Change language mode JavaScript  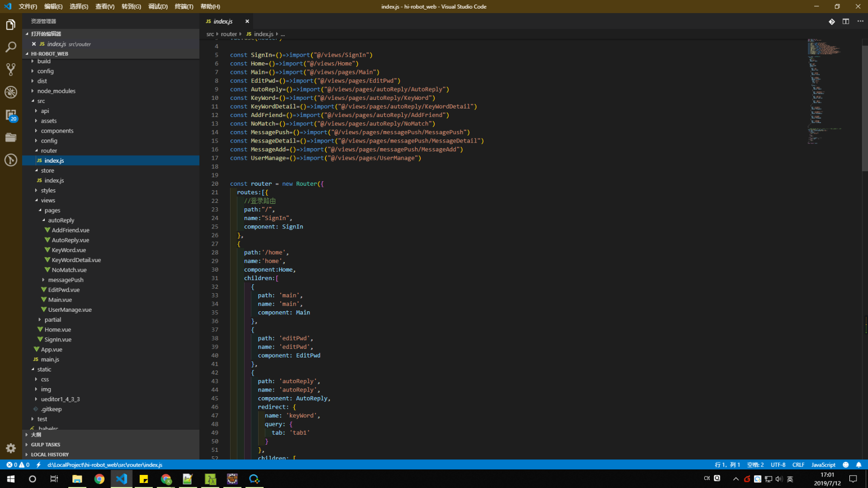(823, 465)
